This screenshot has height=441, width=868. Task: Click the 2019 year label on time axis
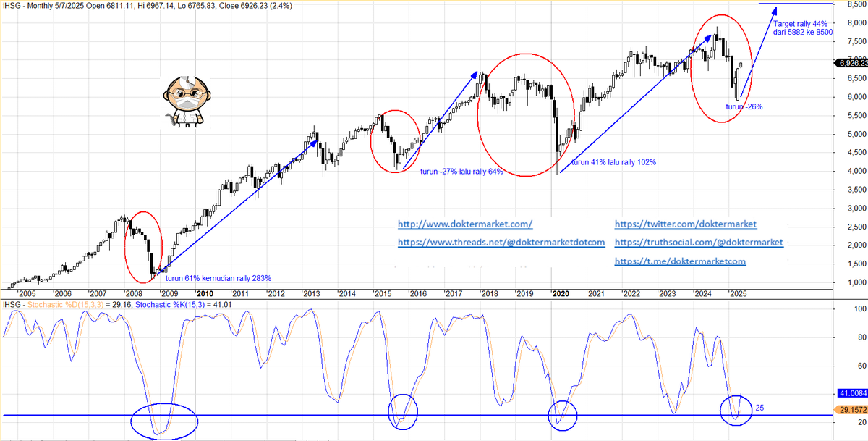click(524, 294)
